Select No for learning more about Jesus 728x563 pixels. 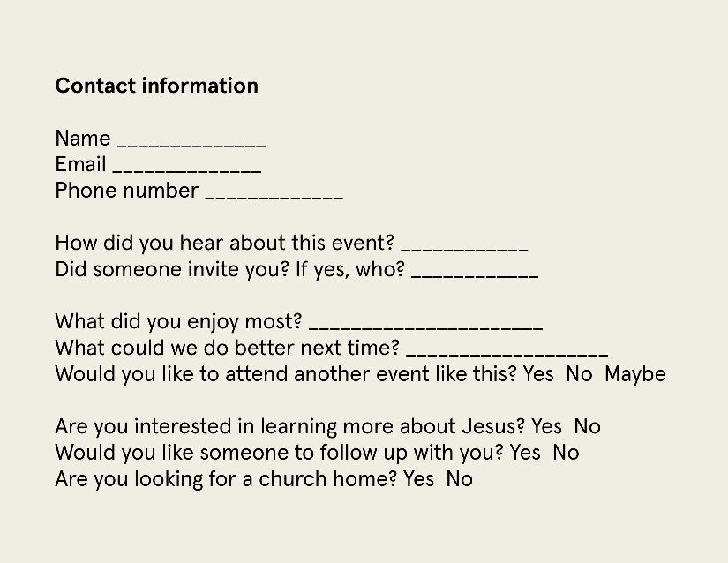tap(587, 427)
